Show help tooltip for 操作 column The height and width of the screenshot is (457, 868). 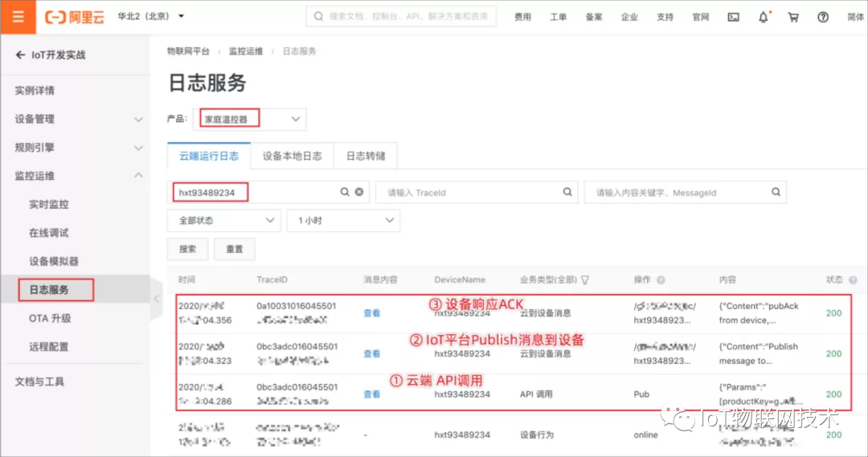[x=661, y=280]
